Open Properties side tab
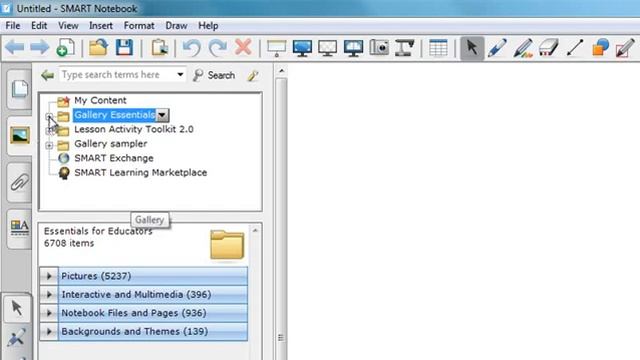This screenshot has height=360, width=640. click(x=20, y=229)
